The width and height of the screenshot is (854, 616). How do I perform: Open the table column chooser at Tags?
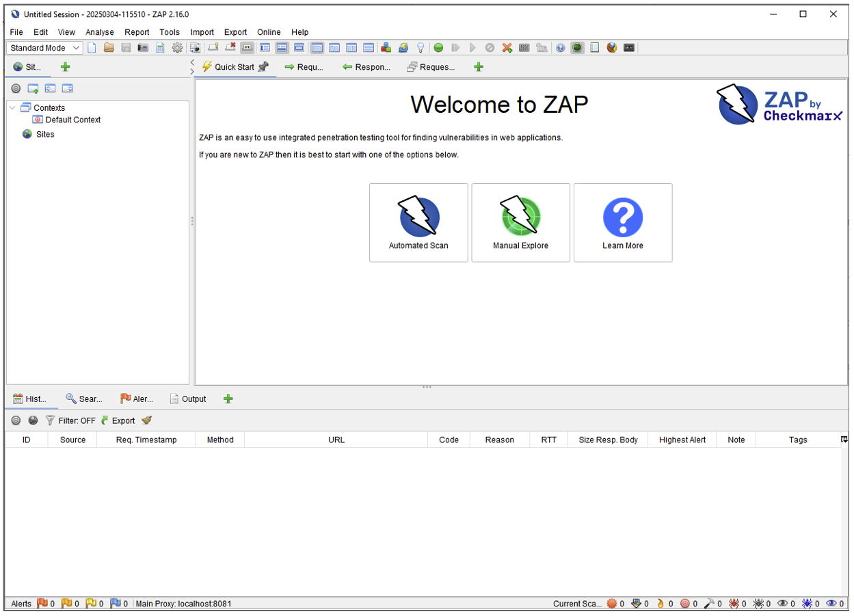tap(844, 440)
